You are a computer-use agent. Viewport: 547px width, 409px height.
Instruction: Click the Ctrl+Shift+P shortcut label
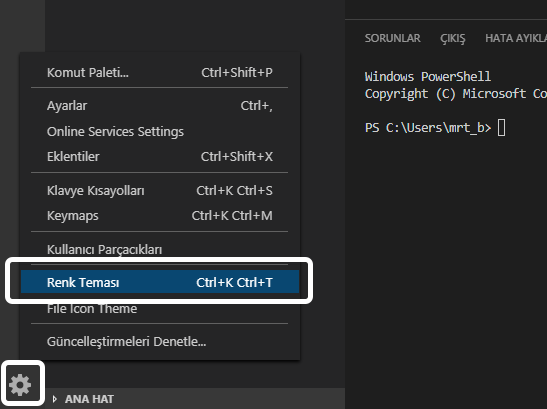pos(237,73)
